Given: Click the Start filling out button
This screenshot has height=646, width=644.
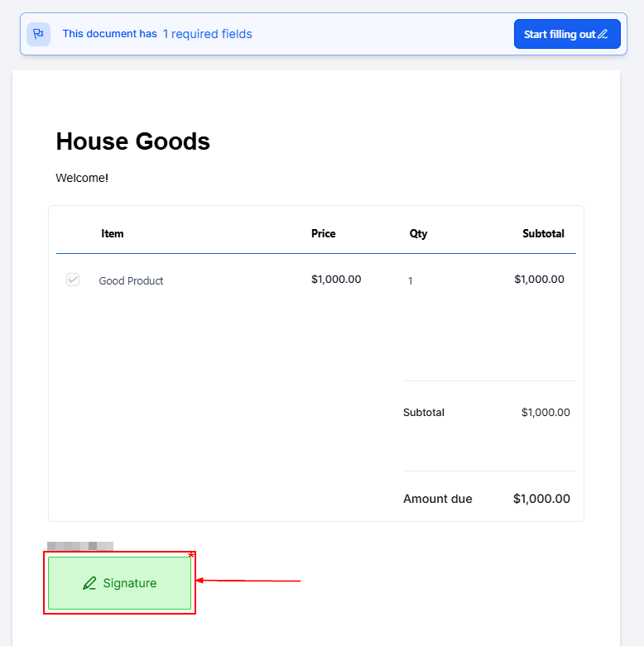Looking at the screenshot, I should coord(567,34).
